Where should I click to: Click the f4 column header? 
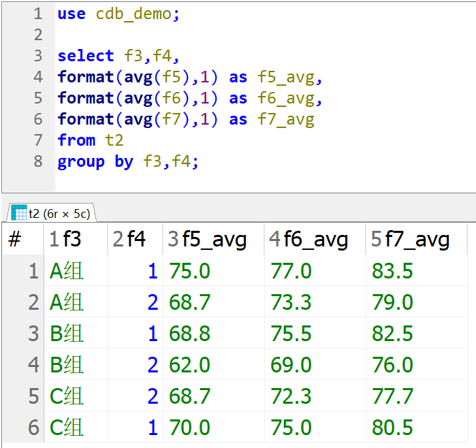coord(136,239)
